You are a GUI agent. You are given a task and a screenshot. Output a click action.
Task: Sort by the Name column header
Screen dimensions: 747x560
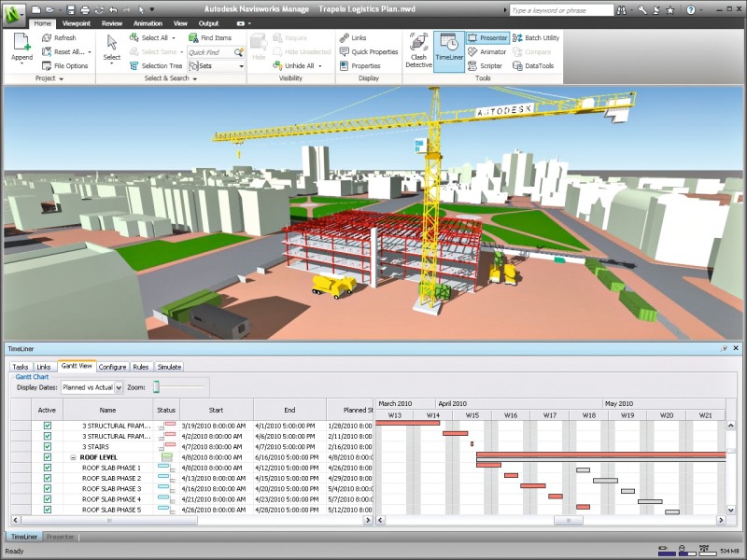(107, 410)
